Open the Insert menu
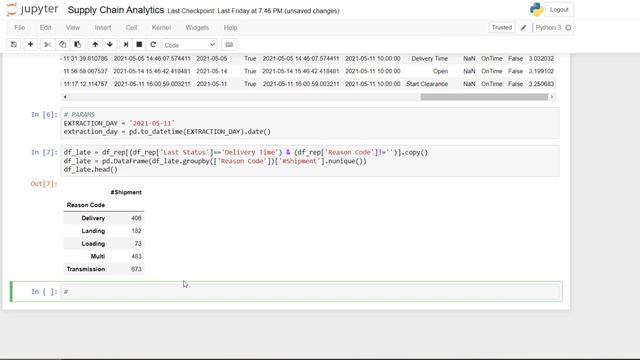Image resolution: width=640 pixels, height=360 pixels. click(x=103, y=28)
